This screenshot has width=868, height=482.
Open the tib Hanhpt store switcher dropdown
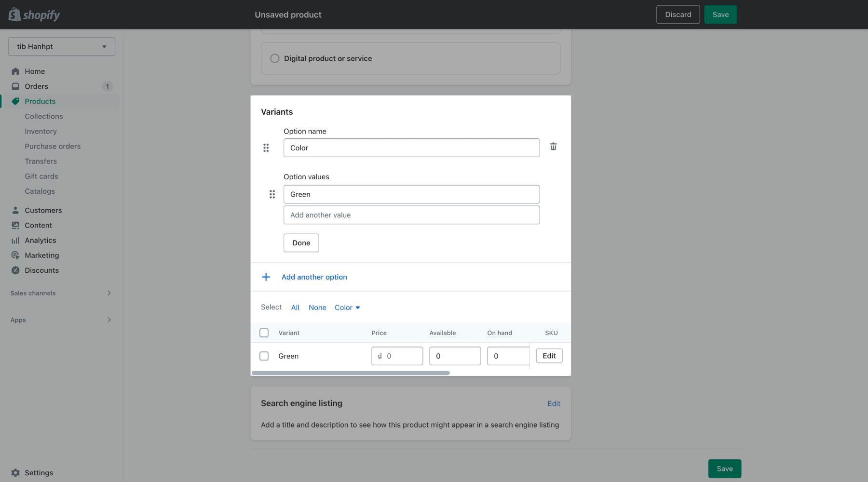coord(62,47)
